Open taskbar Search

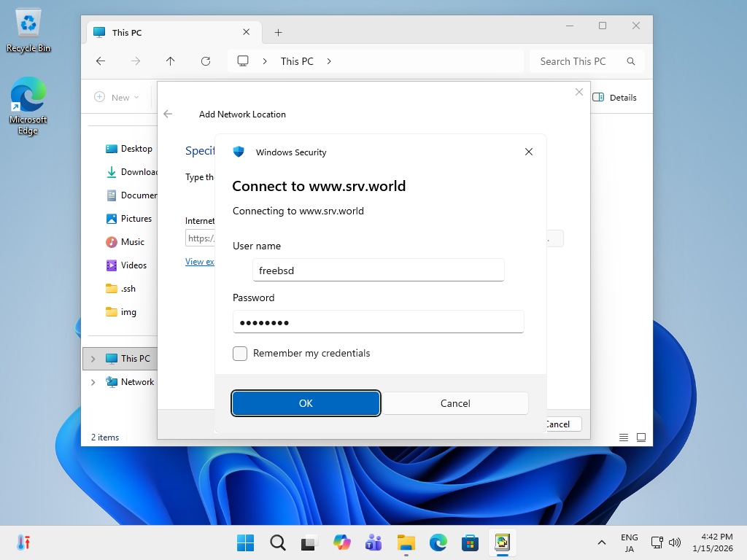277,542
